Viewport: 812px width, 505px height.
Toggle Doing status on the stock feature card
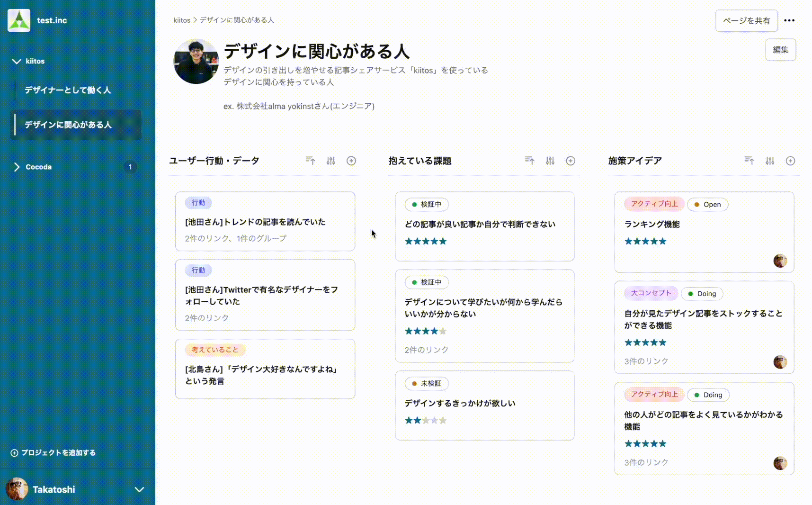point(702,293)
